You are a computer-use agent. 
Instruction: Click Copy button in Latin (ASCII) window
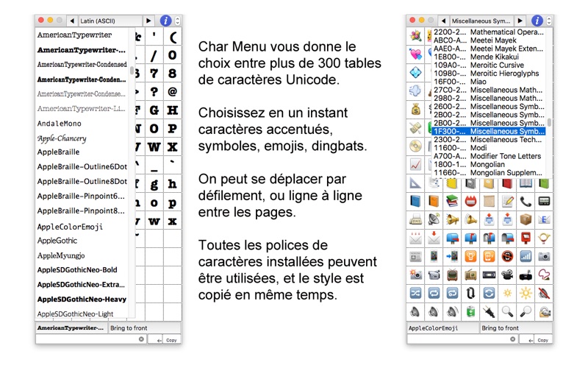pyautogui.click(x=171, y=340)
